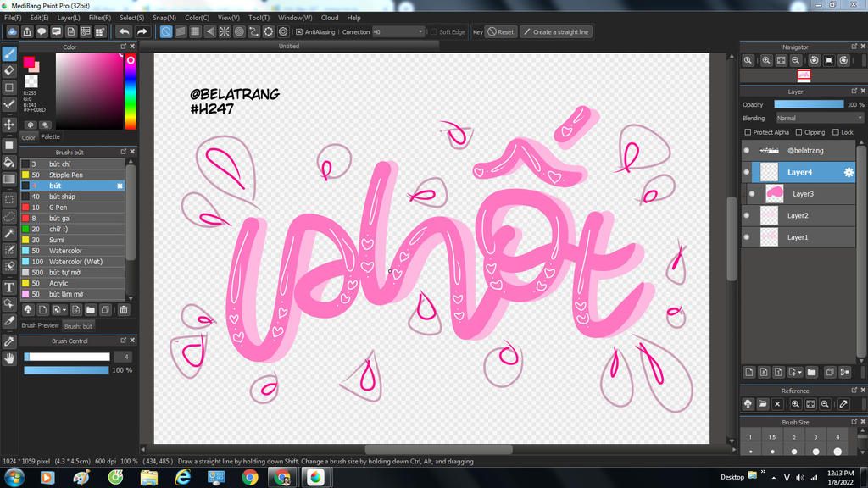The image size is (868, 488).
Task: Expand the add brush dropdown arrow
Action: [64, 310]
